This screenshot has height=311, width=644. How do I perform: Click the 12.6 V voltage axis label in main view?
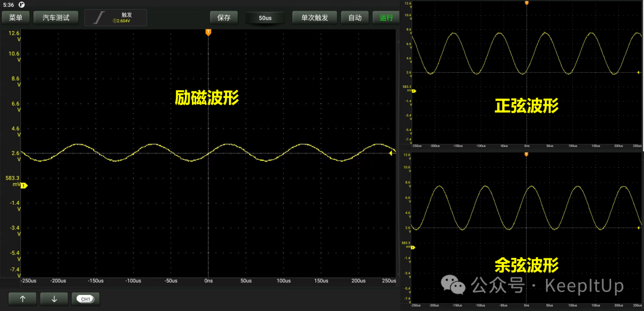pos(15,36)
